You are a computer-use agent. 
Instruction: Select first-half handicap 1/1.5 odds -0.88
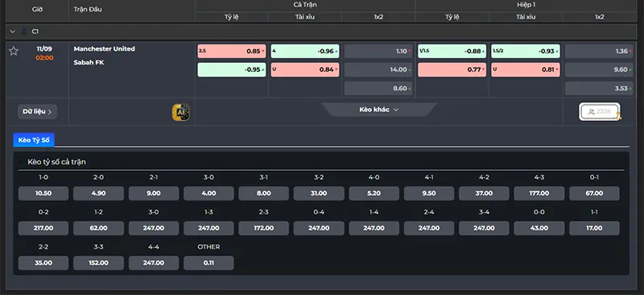click(452, 52)
